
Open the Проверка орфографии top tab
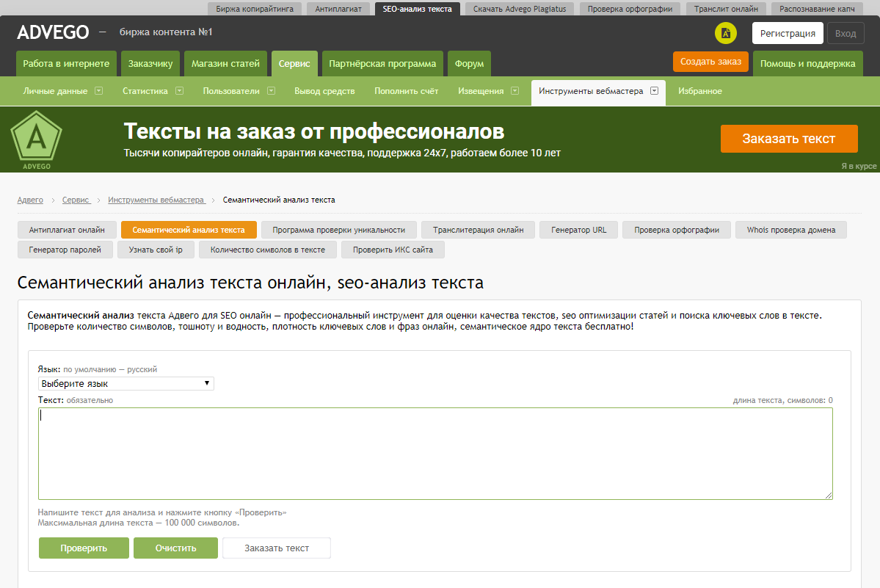click(x=630, y=9)
